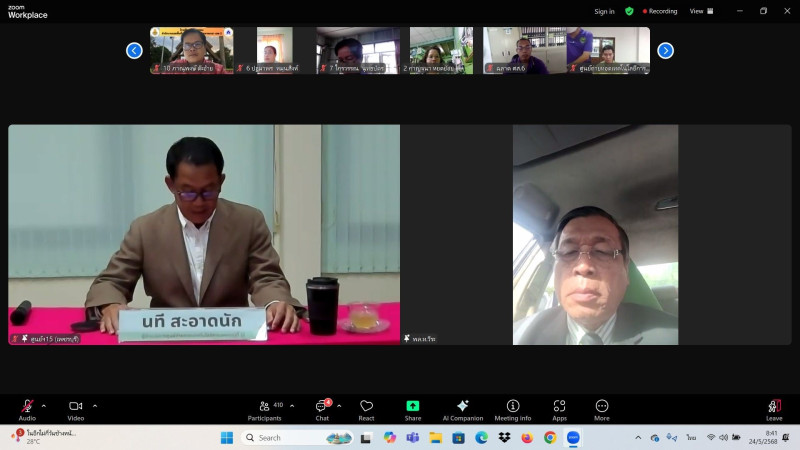Select thumbnail of participant number 10

191,51
